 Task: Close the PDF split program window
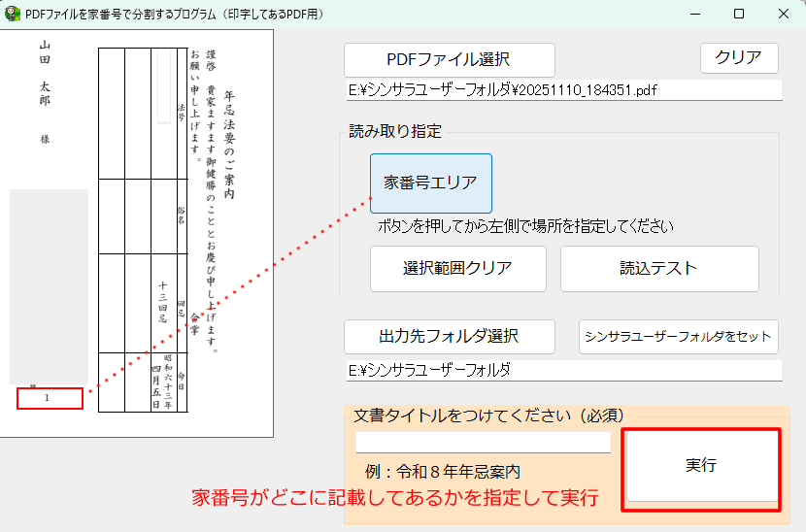pyautogui.click(x=784, y=14)
